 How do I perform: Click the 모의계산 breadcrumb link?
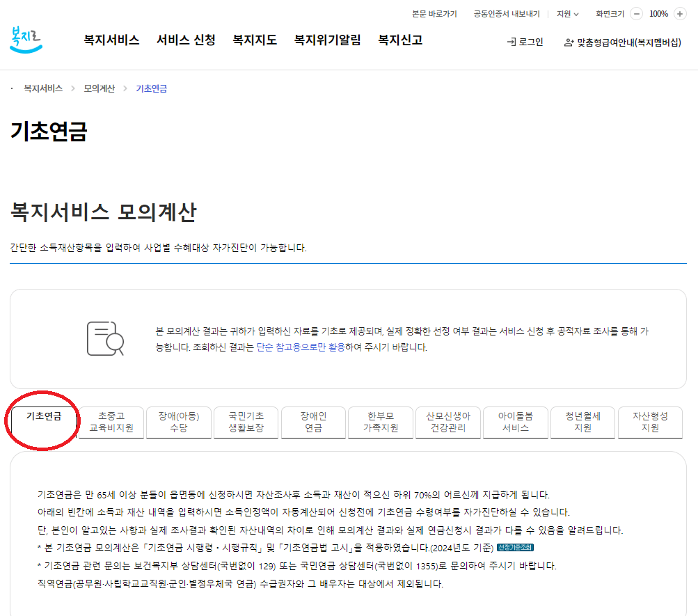[x=97, y=88]
